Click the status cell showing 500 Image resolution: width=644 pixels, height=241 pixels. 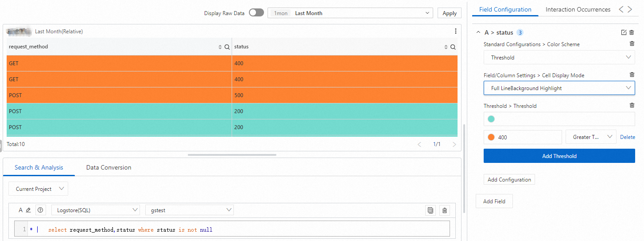tap(345, 95)
